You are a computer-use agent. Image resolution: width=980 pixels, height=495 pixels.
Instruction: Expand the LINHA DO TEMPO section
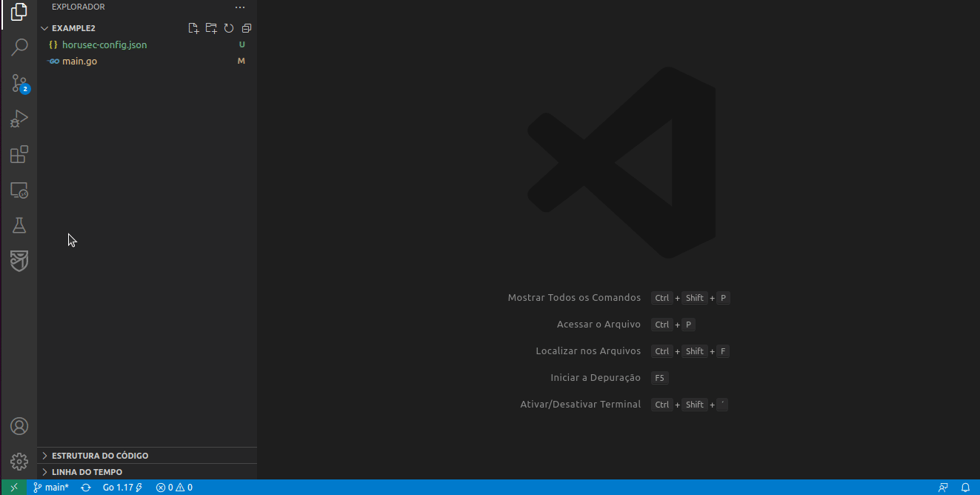click(147, 472)
